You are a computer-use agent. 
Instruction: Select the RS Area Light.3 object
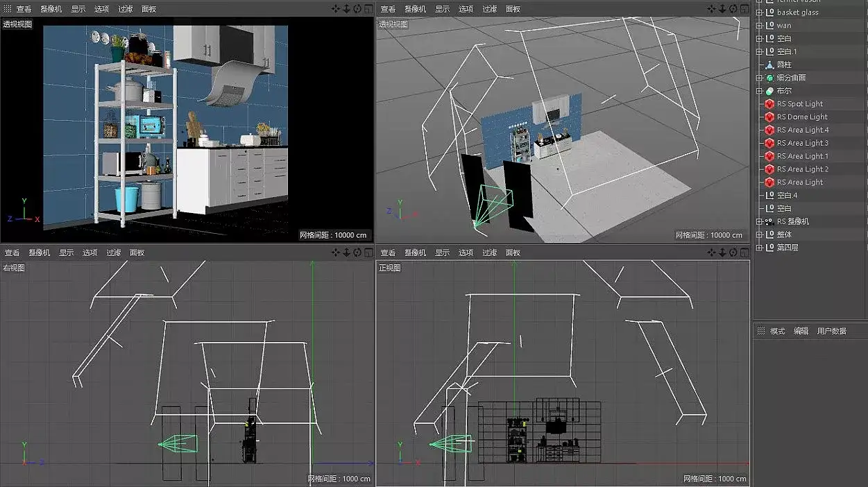803,143
